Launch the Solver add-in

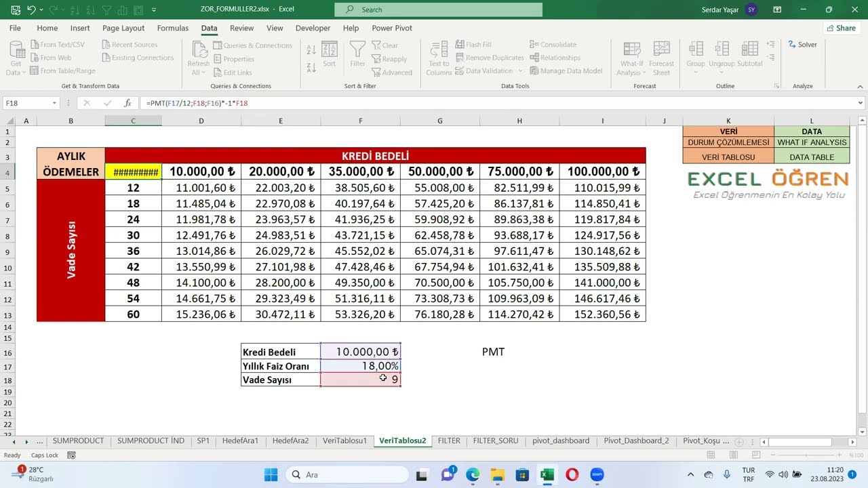pos(803,45)
